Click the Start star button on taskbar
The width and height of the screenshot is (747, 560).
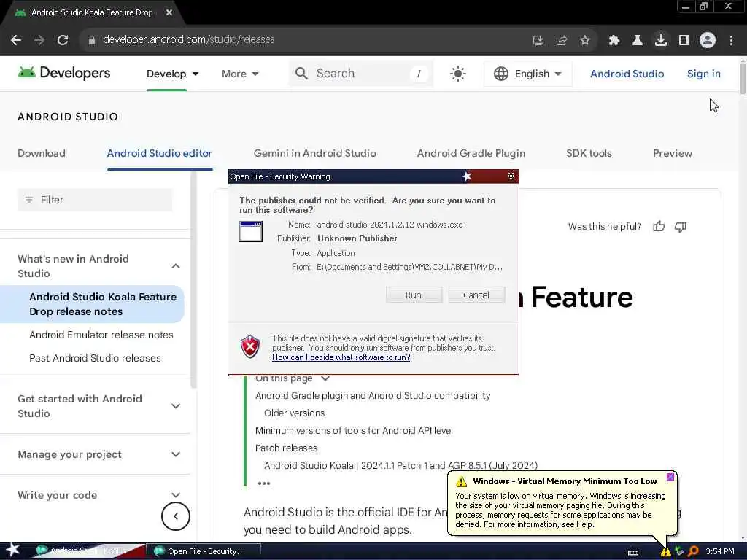(x=12, y=550)
